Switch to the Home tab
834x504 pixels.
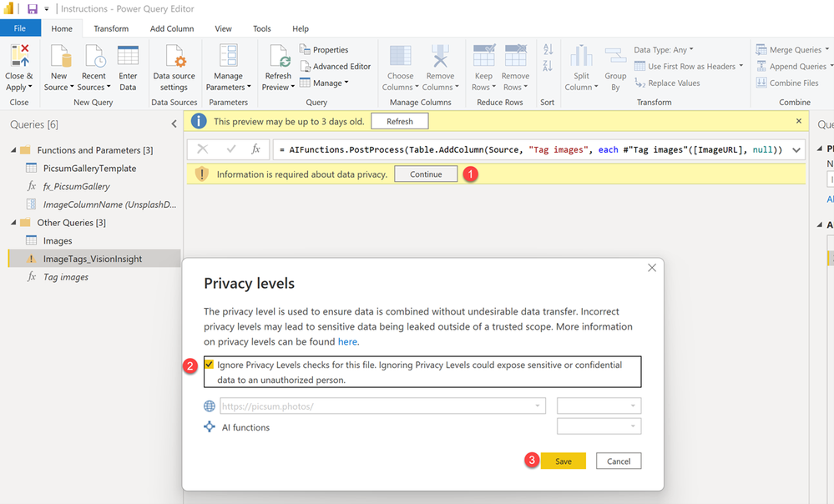tap(62, 28)
